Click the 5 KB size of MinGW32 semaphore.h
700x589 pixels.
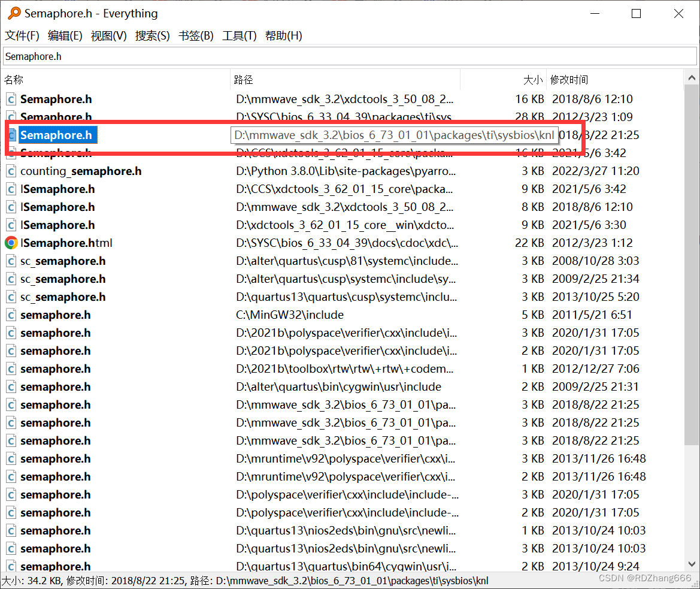pyautogui.click(x=533, y=315)
